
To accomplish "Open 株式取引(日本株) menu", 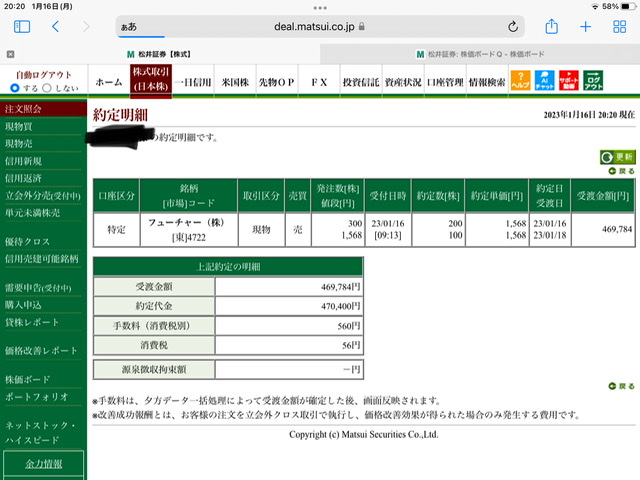I will [x=151, y=80].
